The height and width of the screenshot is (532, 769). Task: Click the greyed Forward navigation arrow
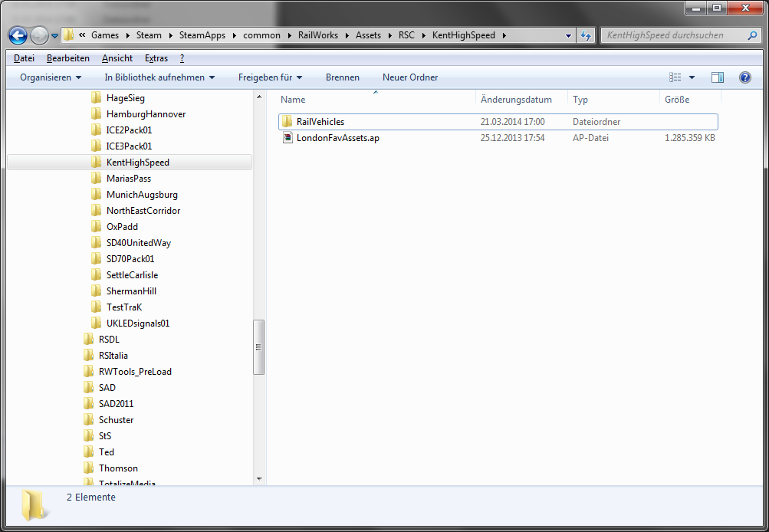pos(39,35)
